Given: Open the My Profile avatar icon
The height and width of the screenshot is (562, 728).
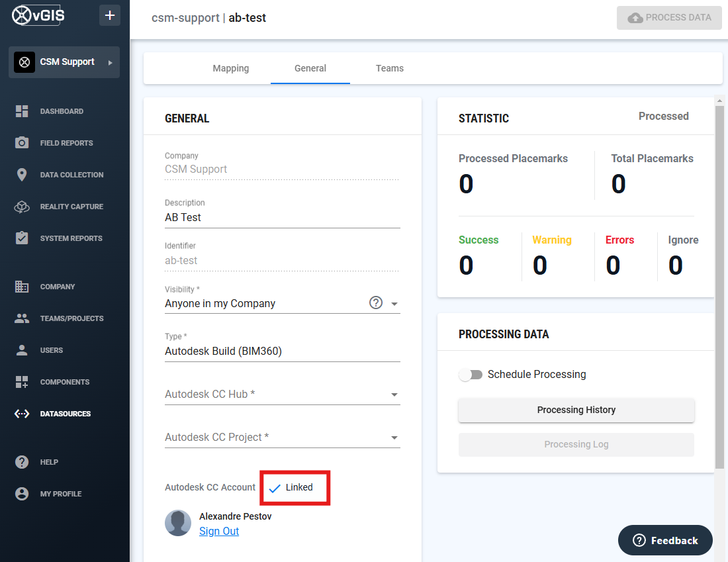Looking at the screenshot, I should pyautogui.click(x=22, y=493).
